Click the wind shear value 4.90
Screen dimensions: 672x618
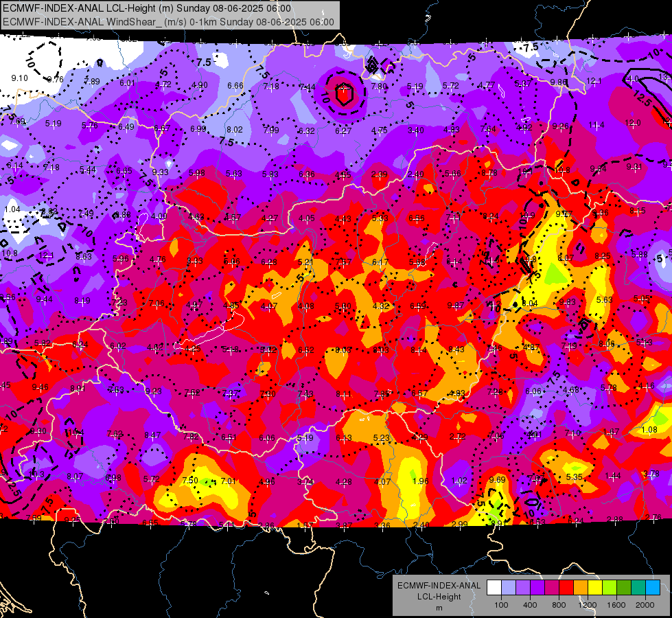pyautogui.click(x=199, y=85)
